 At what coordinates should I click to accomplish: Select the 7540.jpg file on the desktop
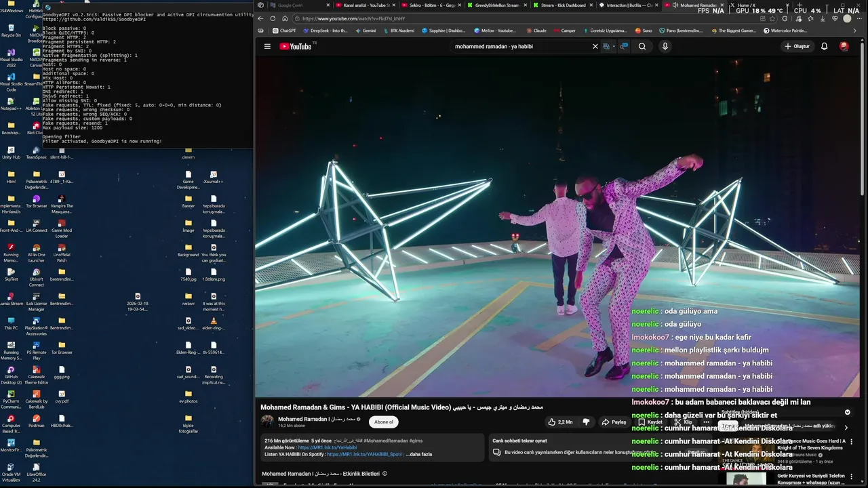[x=188, y=274]
